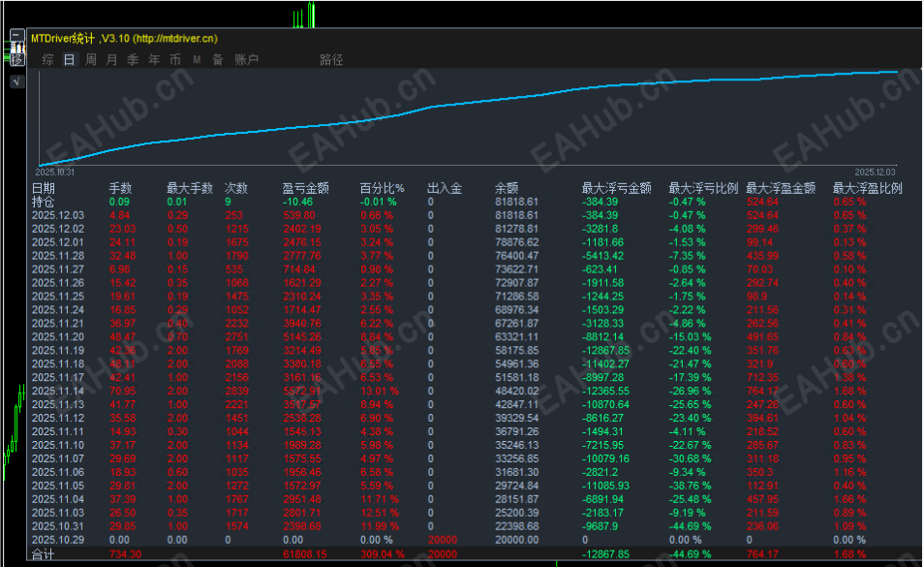Select the 2025.11.12 date row
Screen dimensions: 924x567
click(58, 418)
